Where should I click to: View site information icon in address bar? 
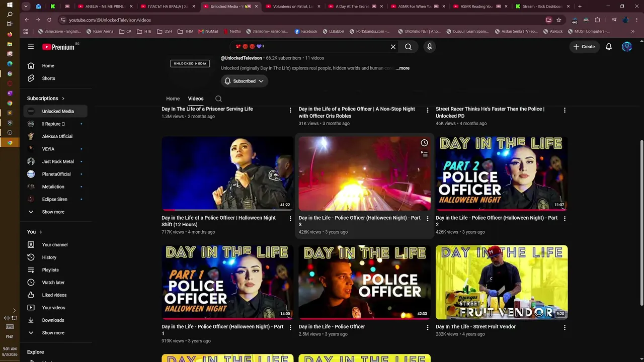coord(63,20)
